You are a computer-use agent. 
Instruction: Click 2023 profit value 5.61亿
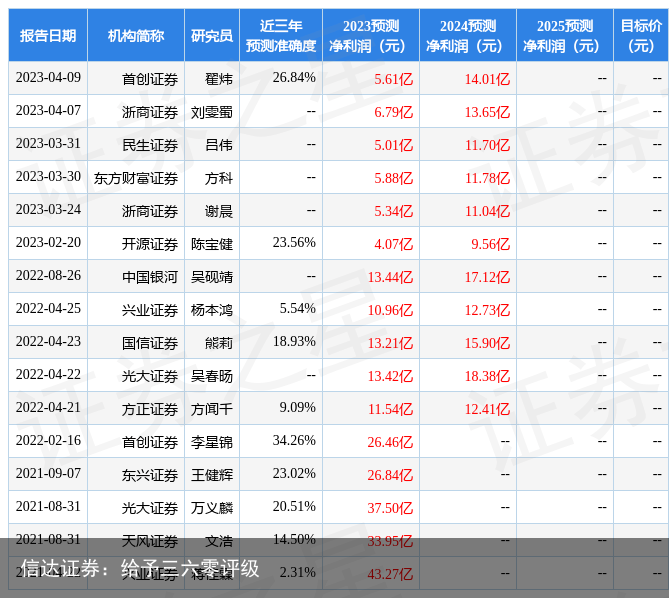393,79
